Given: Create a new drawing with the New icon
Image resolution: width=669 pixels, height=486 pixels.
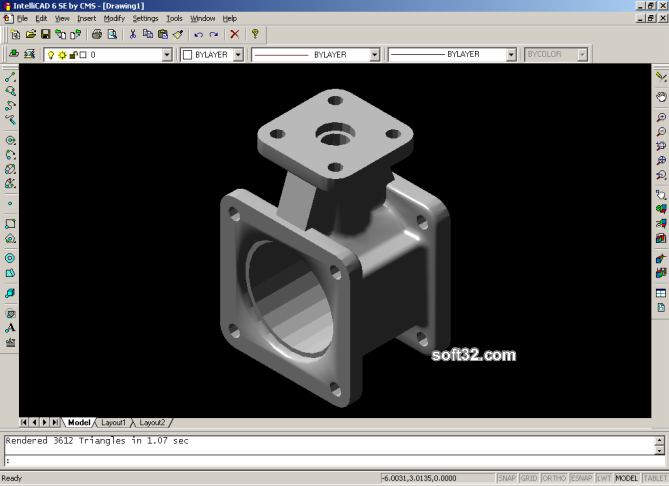Looking at the screenshot, I should 15,35.
